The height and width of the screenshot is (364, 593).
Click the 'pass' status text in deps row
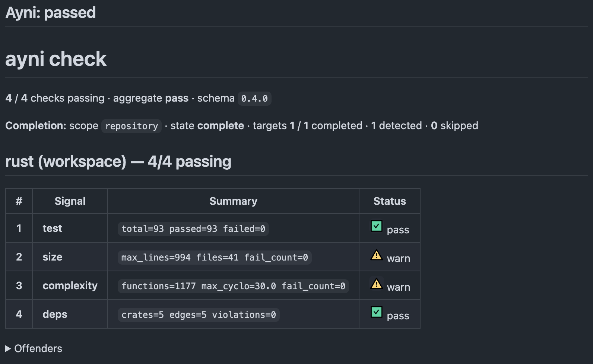[x=398, y=316]
